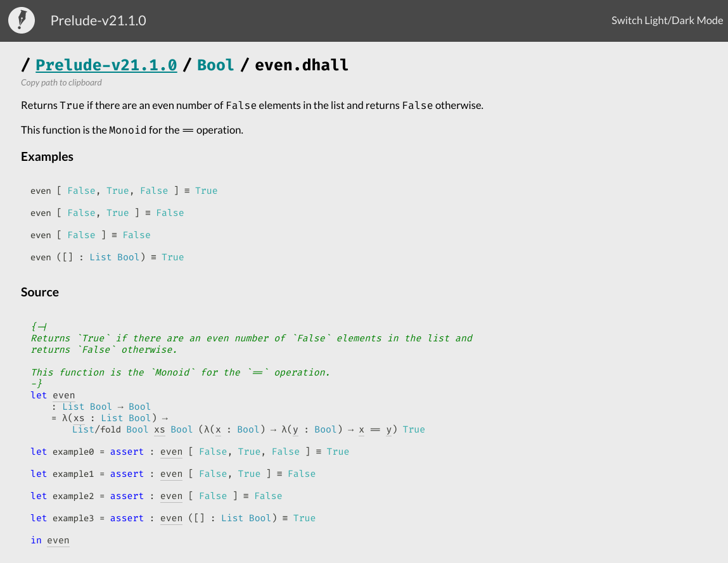Click example 'even [ False ] ≡ False'
Screen dimensions: 728x563
point(91,236)
